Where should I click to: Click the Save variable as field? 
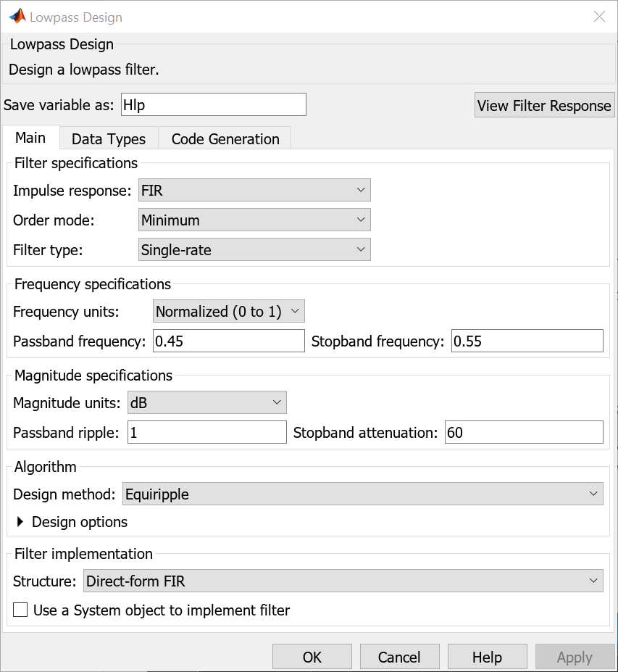click(x=214, y=105)
